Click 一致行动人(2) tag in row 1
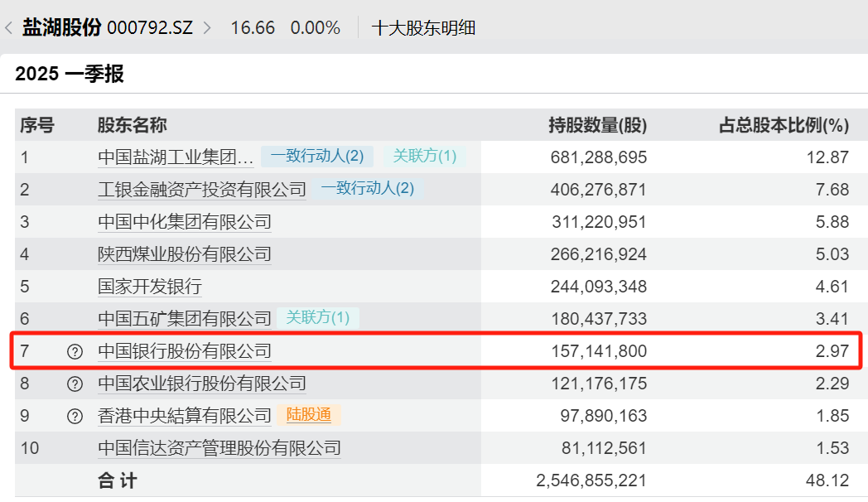This screenshot has height=502, width=868. [317, 156]
